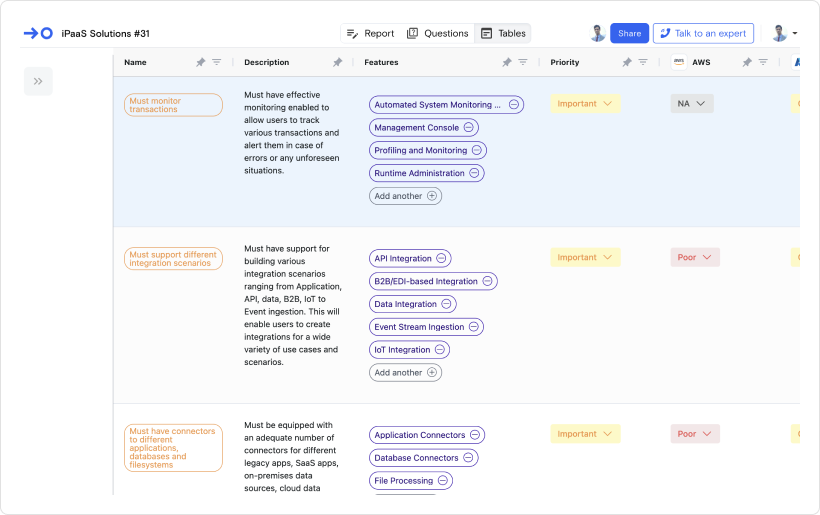Screen dimensions: 820x515
Task: Remove the IoT Integration feature tag
Action: (440, 349)
